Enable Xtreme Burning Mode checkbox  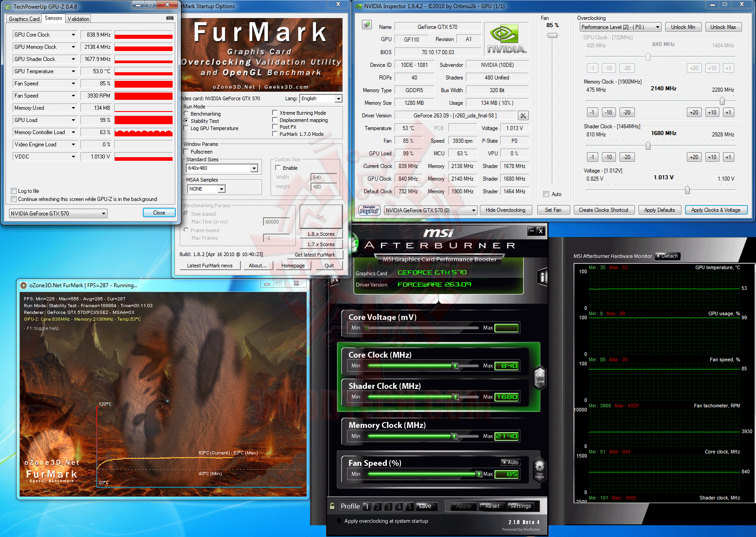pos(275,113)
